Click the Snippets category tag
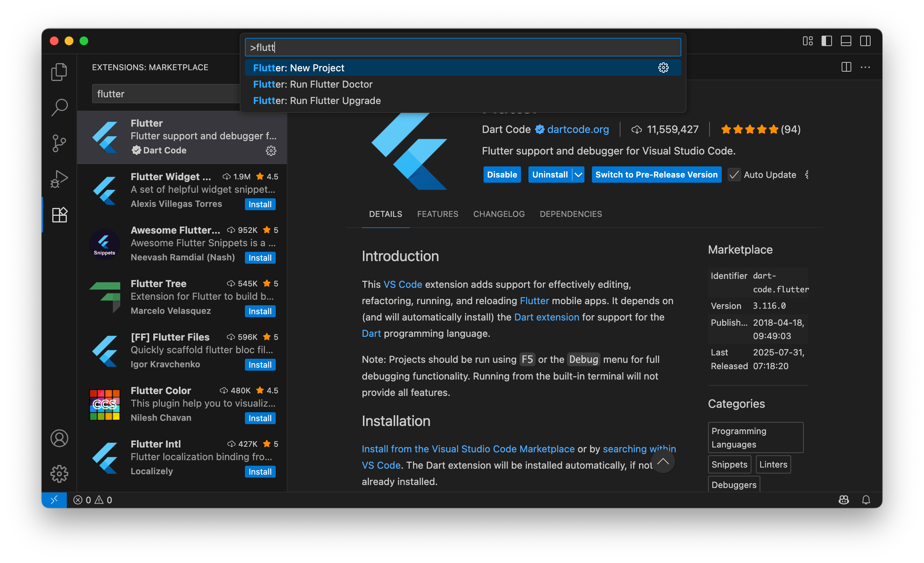The height and width of the screenshot is (563, 924). 729,464
